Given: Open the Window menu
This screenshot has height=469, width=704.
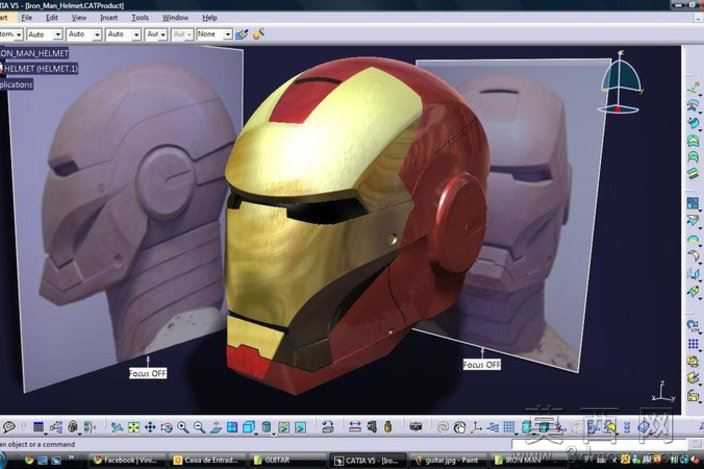Looking at the screenshot, I should click(x=175, y=18).
